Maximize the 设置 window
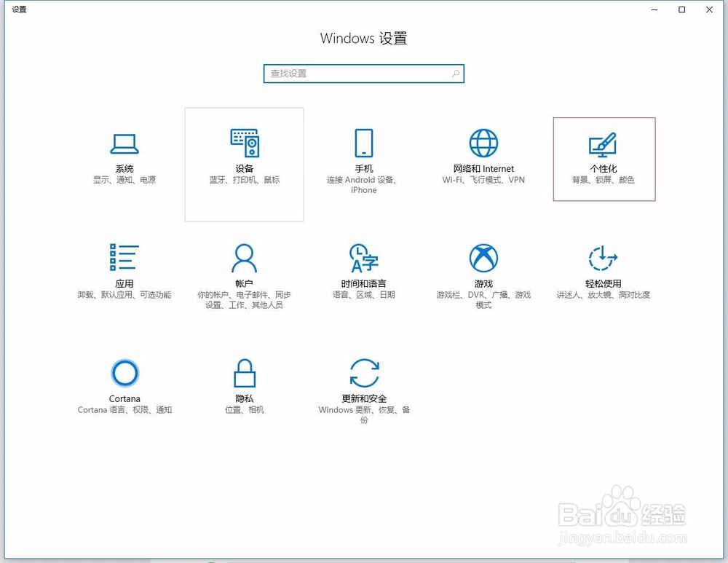The width and height of the screenshot is (728, 563). pyautogui.click(x=681, y=9)
